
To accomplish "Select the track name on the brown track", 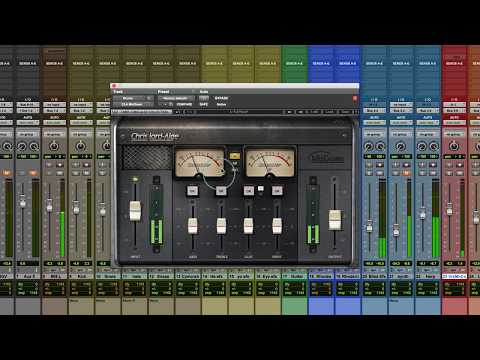I will point(54,276).
